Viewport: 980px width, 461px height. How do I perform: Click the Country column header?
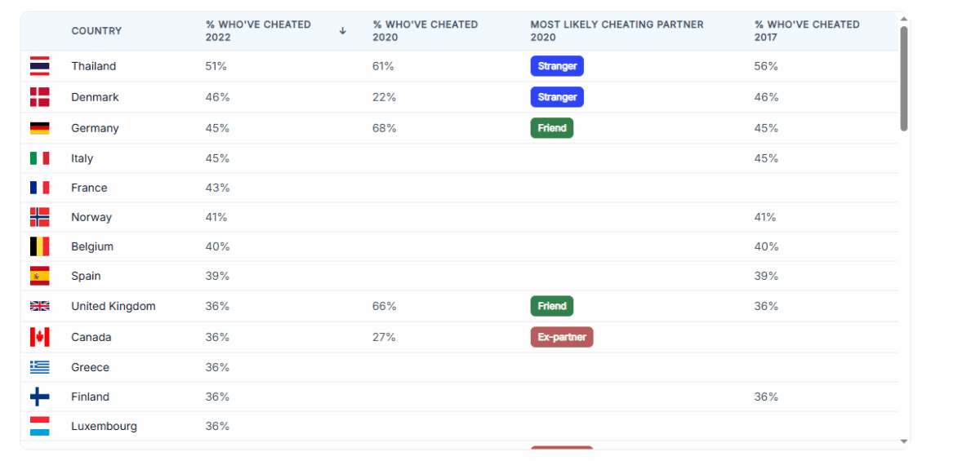click(96, 31)
